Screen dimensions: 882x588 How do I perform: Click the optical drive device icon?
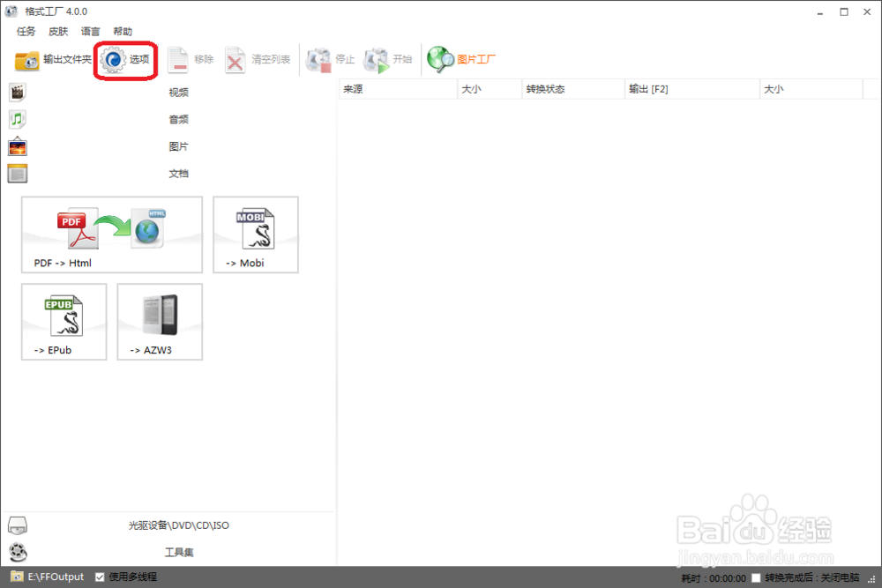pos(18,525)
